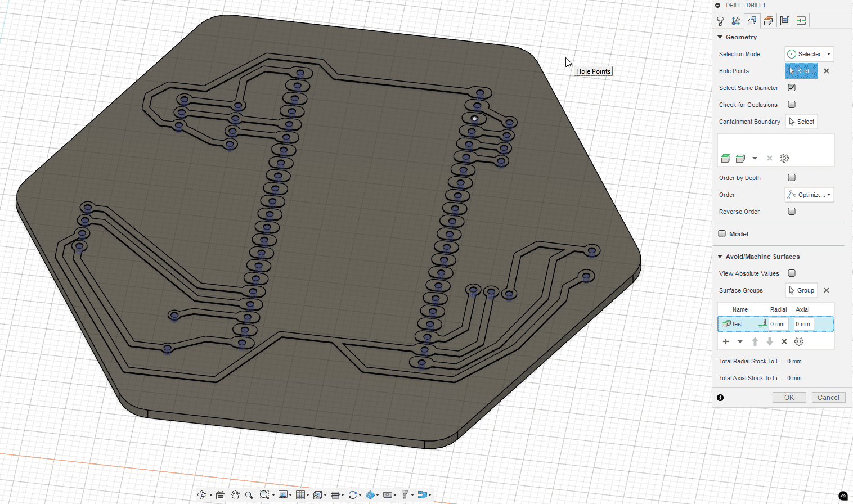This screenshot has width=853, height=504.
Task: Open the Display Settings monitor menu
Action: (283, 495)
